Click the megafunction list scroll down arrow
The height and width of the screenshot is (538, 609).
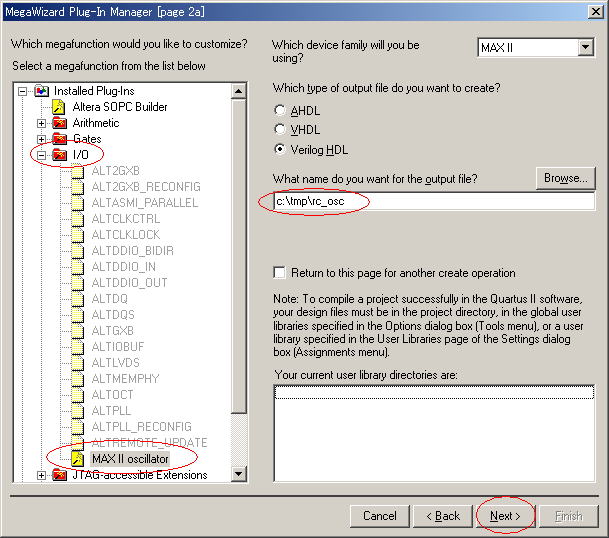point(238,474)
